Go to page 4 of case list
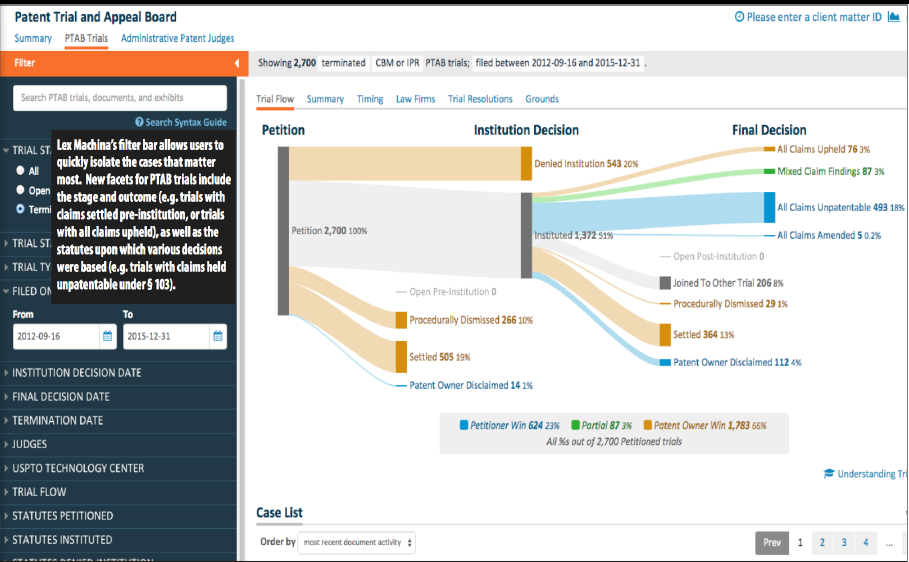Viewport: 909px width, 562px height. [x=866, y=543]
